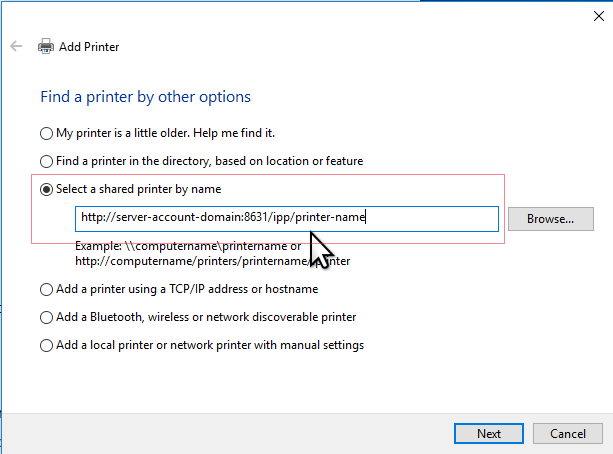Click the '\\computername\printername' example line
Viewport: 613px width, 454px height.
[190, 246]
